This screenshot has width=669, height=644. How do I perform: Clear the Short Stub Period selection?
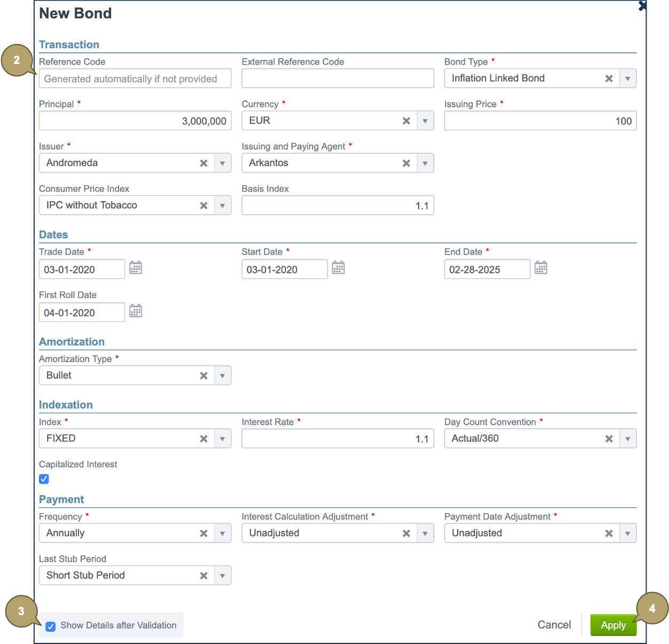point(204,576)
